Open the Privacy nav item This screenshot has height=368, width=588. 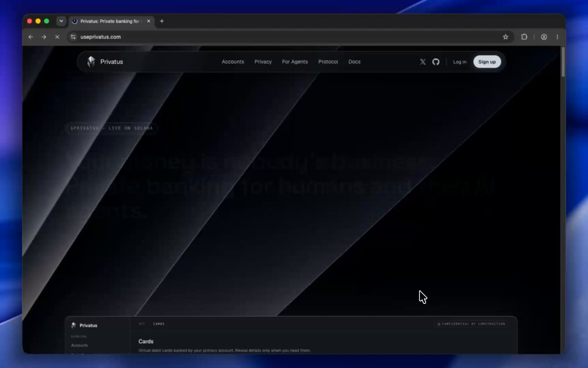point(263,62)
